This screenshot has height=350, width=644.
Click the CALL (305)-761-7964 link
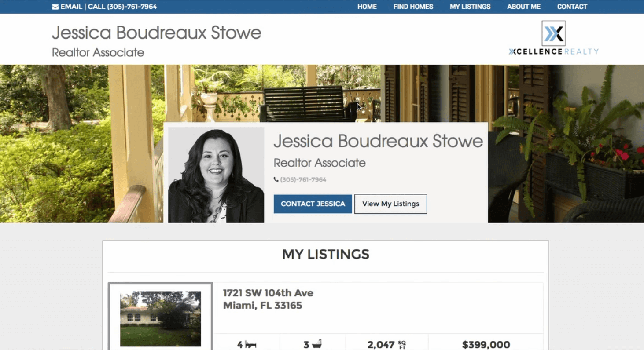click(122, 7)
